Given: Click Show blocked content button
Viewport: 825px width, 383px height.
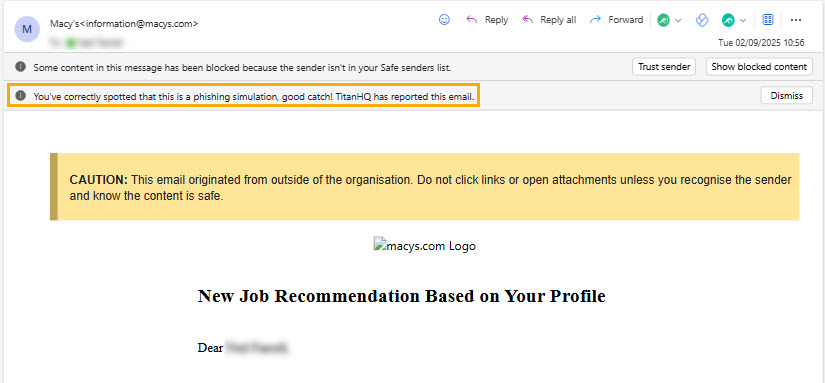Looking at the screenshot, I should point(759,67).
